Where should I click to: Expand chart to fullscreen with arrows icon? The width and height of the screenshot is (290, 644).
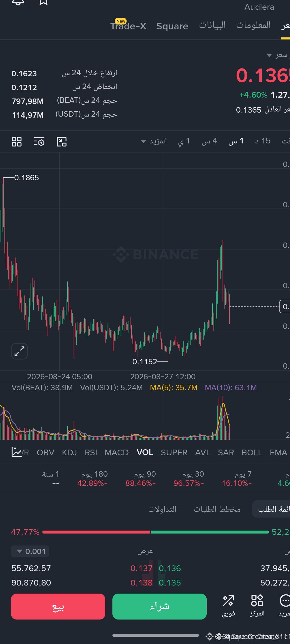click(x=19, y=351)
